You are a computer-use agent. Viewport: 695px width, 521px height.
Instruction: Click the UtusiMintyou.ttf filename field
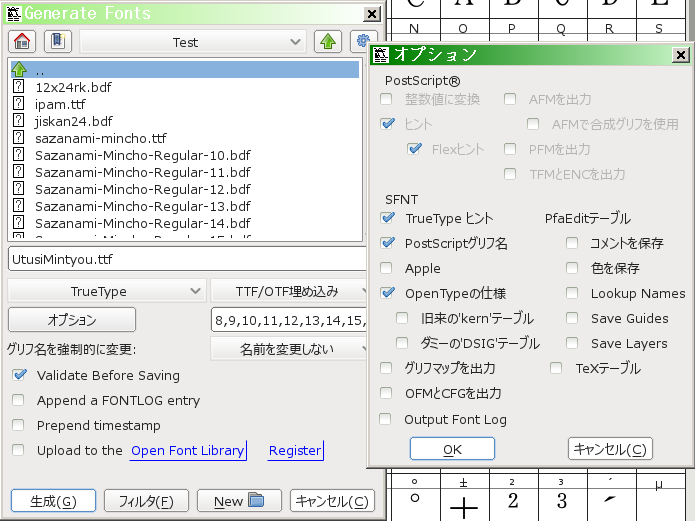(187, 259)
